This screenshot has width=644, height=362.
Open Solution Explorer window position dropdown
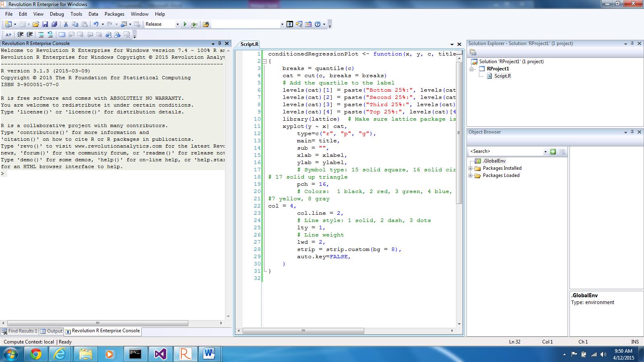click(625, 43)
